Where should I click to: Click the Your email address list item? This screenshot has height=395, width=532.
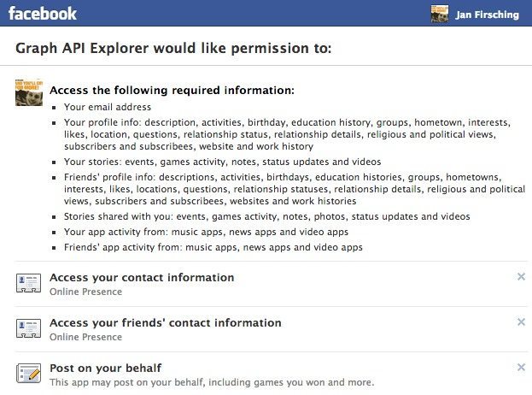108,107
